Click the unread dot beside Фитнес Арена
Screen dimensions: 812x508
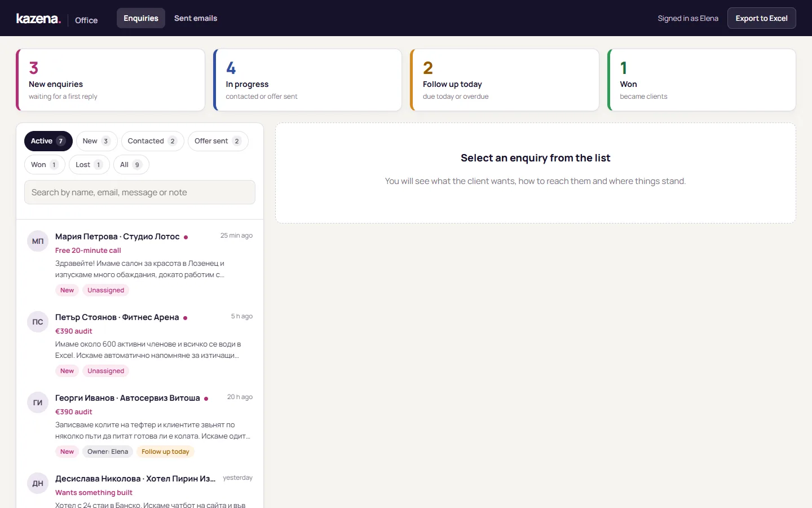(x=186, y=318)
